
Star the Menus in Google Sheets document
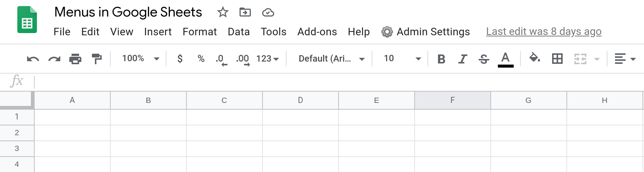pos(223,12)
